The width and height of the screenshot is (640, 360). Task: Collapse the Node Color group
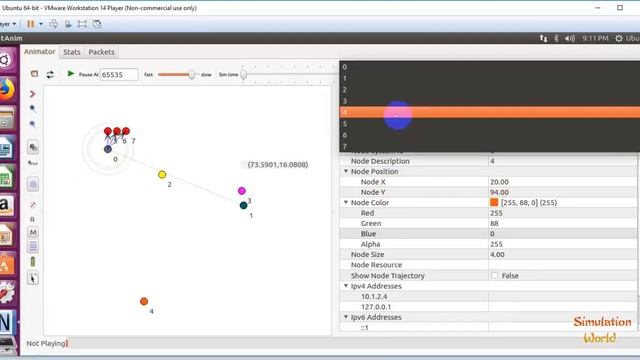click(346, 202)
